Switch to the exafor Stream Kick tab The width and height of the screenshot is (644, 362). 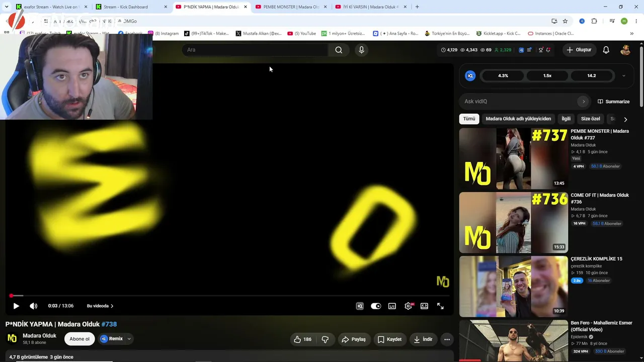click(51, 7)
